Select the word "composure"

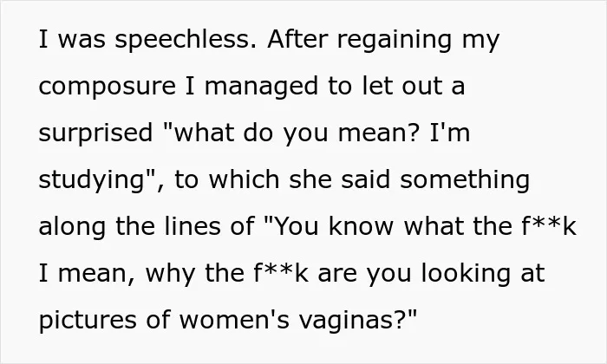point(108,87)
